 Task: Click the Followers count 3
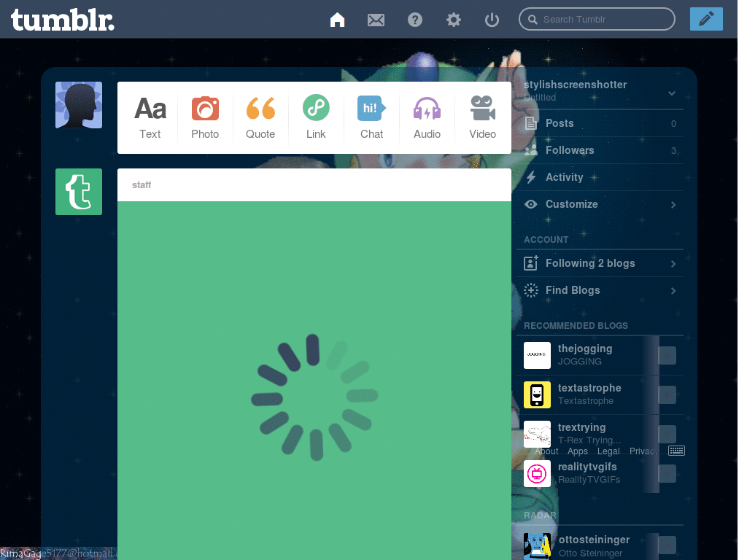pos(673,150)
